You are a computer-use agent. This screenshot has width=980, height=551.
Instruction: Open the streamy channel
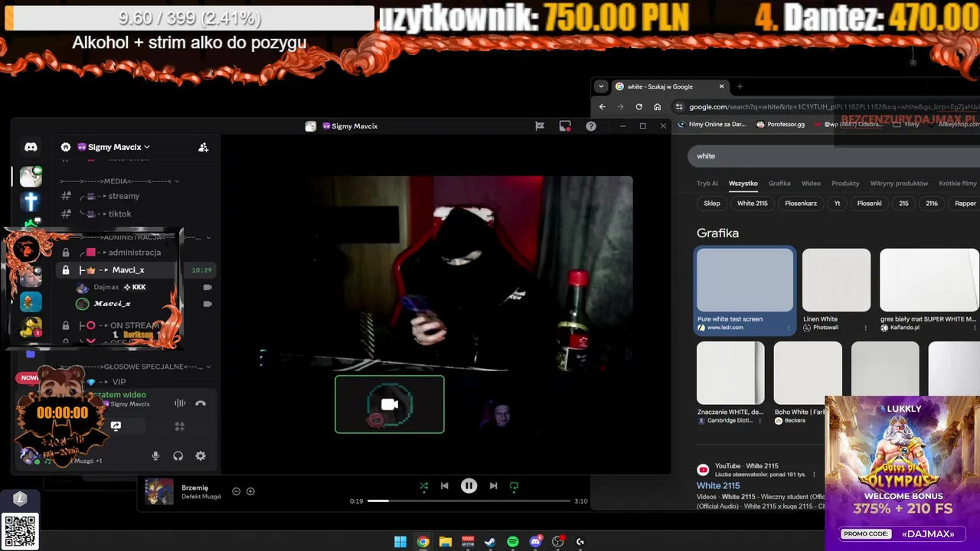coord(124,196)
